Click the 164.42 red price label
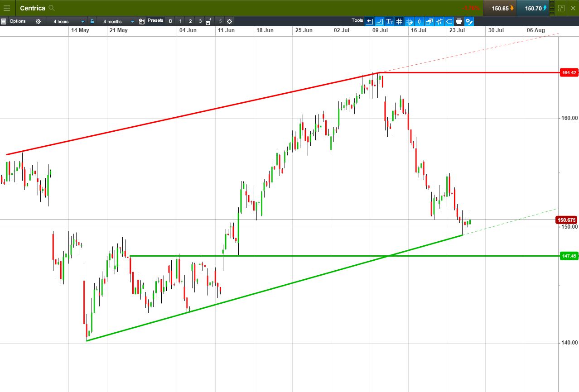Screen dimensions: 579x392 click(569, 72)
